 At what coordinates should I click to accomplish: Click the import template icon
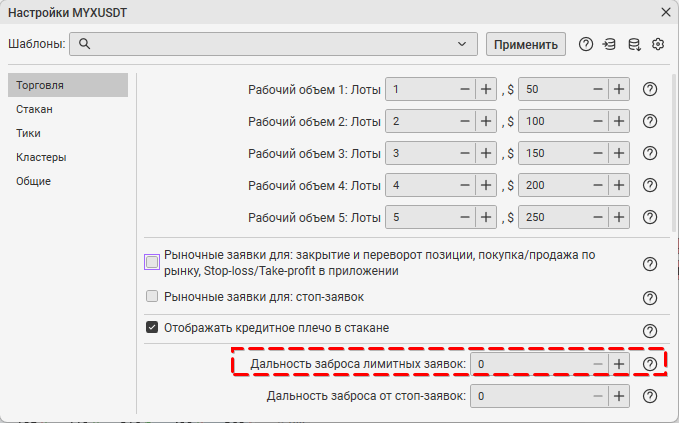[609, 44]
